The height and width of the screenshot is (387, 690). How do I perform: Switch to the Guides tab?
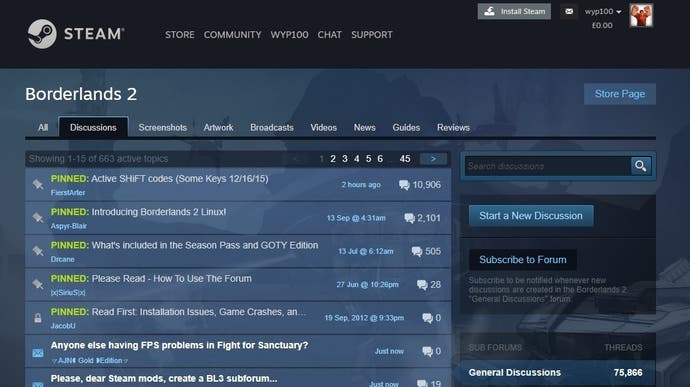[x=406, y=128]
